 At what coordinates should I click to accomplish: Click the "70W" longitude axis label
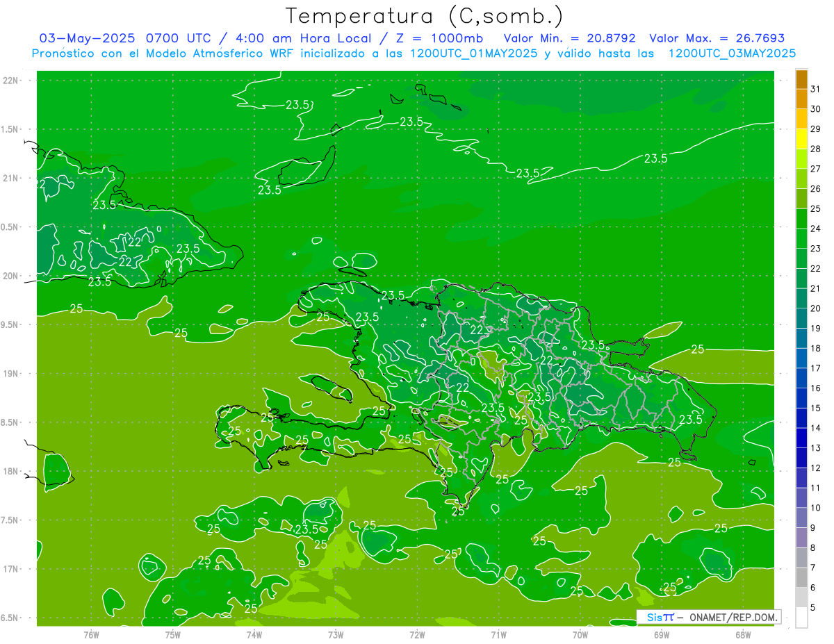click(580, 634)
